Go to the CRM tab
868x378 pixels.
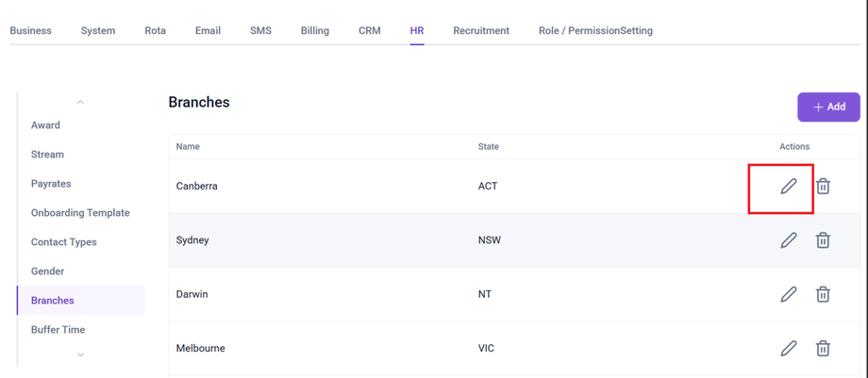370,31
